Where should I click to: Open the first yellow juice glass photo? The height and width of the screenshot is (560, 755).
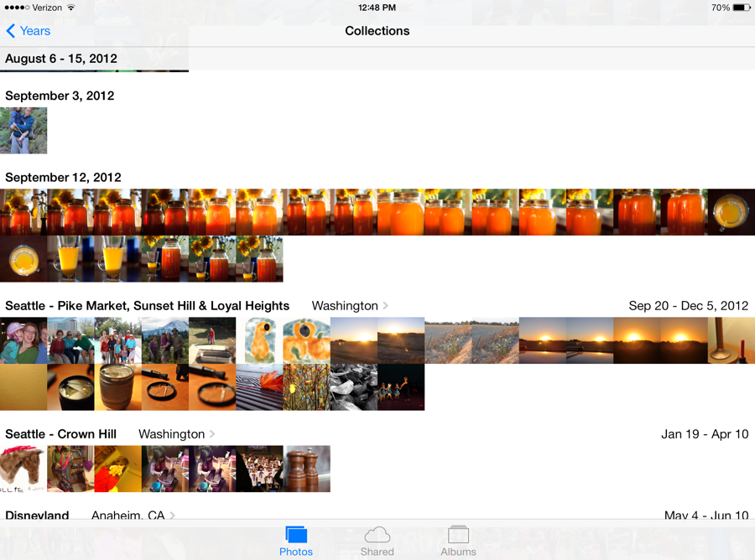[x=70, y=259]
